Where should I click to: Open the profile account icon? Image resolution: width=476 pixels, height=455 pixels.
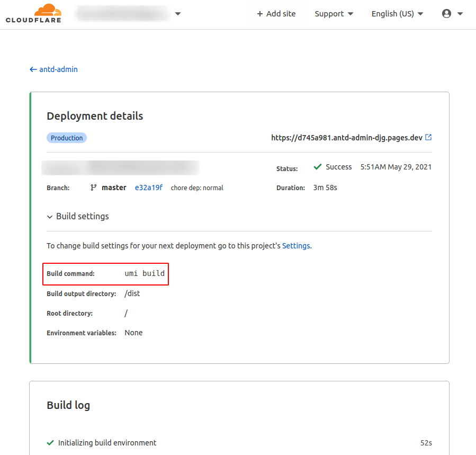446,13
